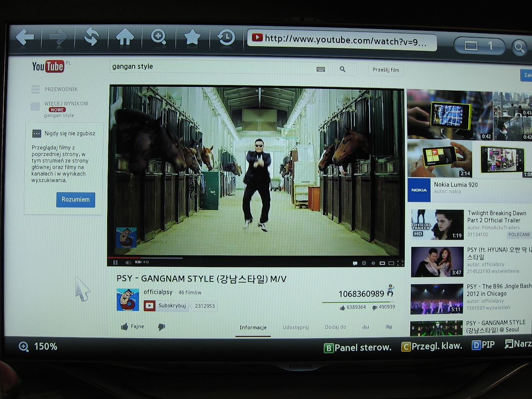Click the zoom magnifier plus icon in toolbar

[x=159, y=36]
